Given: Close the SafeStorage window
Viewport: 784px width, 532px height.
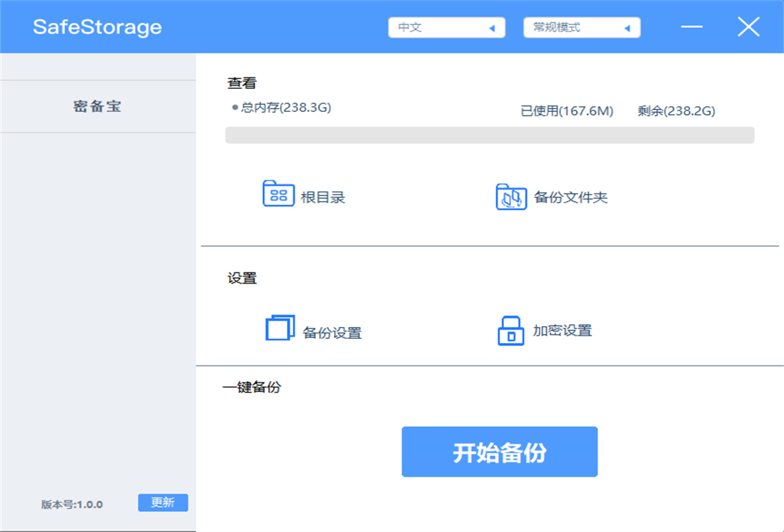Looking at the screenshot, I should pos(748,27).
